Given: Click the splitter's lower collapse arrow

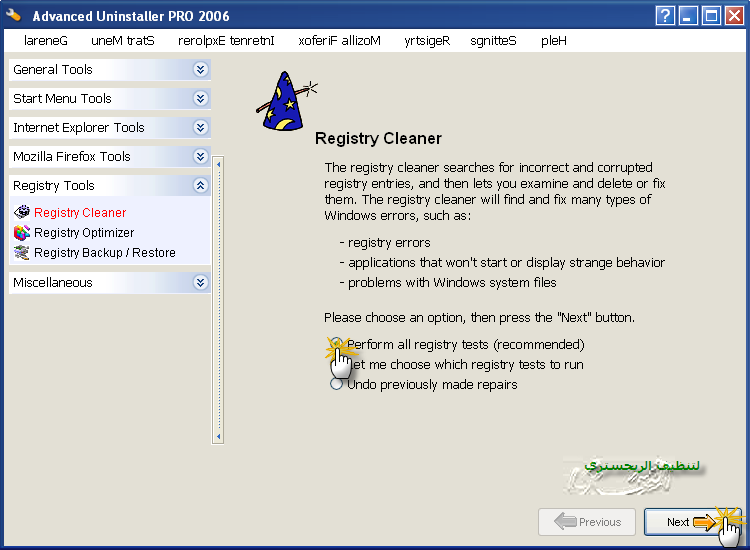Looking at the screenshot, I should click(x=219, y=436).
